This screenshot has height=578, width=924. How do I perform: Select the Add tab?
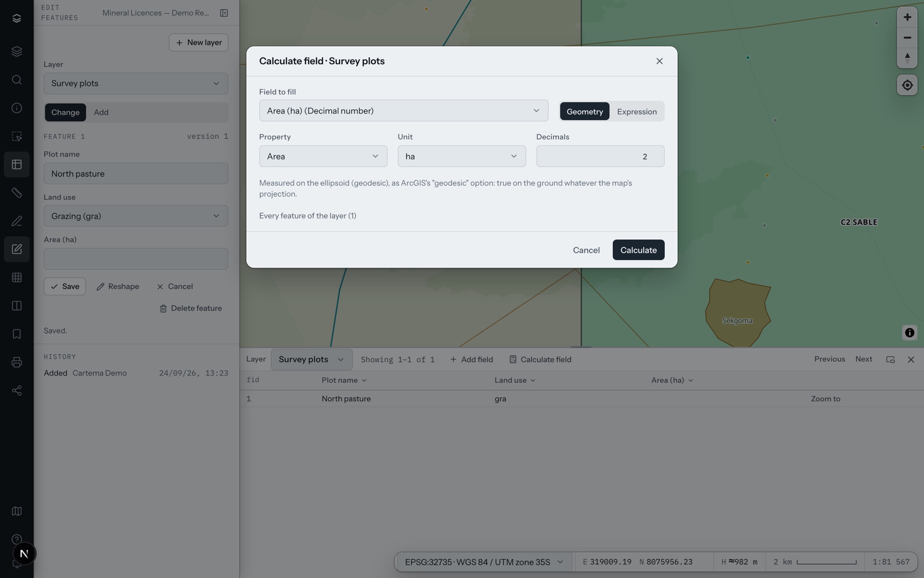click(x=101, y=113)
